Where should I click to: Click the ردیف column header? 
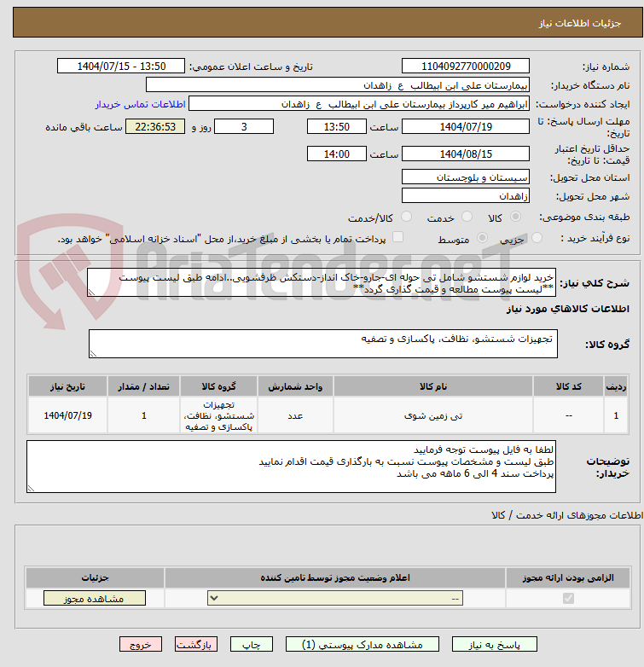click(616, 386)
